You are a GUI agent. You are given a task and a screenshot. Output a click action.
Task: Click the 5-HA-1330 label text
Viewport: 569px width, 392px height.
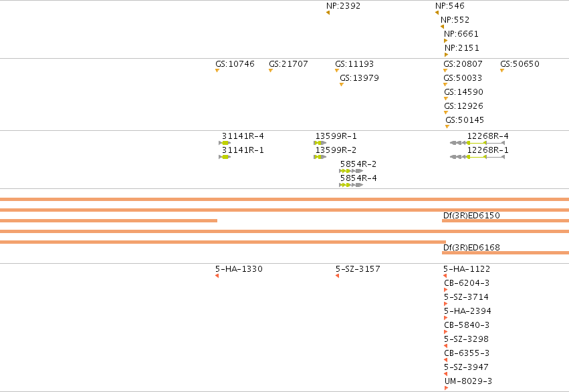point(239,269)
